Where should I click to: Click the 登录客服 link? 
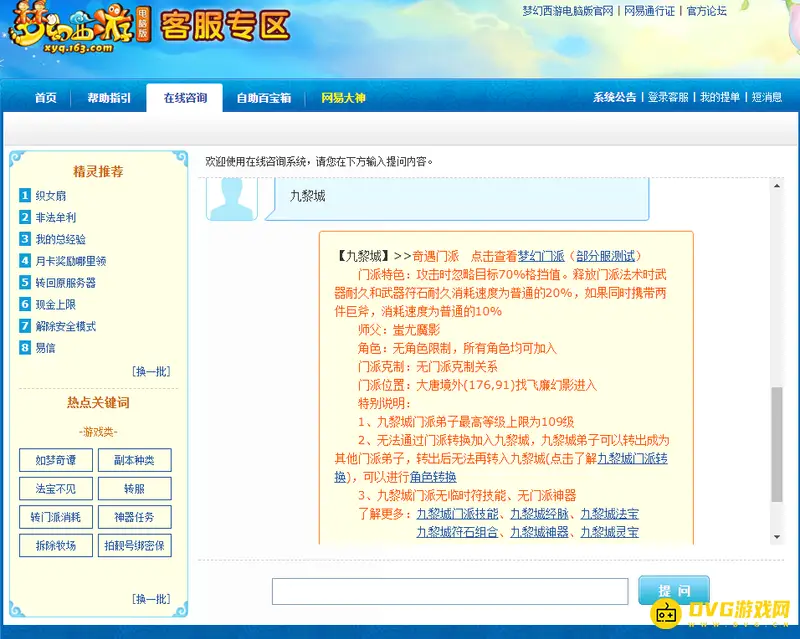(x=668, y=97)
